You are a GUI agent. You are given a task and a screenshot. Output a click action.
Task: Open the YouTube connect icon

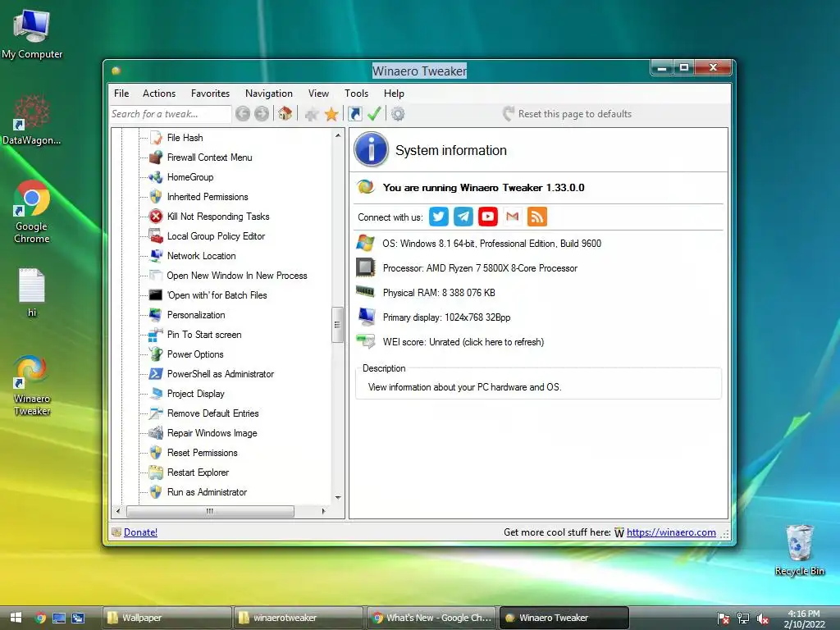pyautogui.click(x=488, y=217)
